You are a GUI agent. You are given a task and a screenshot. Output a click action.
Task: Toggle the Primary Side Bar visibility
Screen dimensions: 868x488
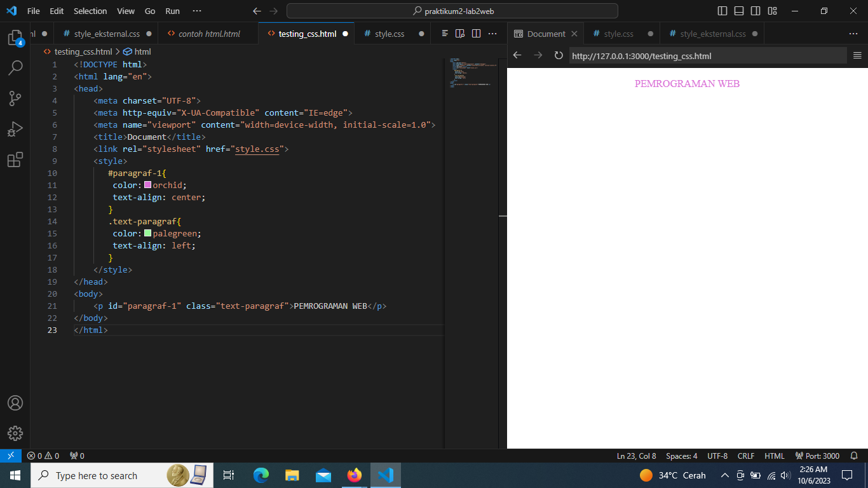(x=722, y=11)
